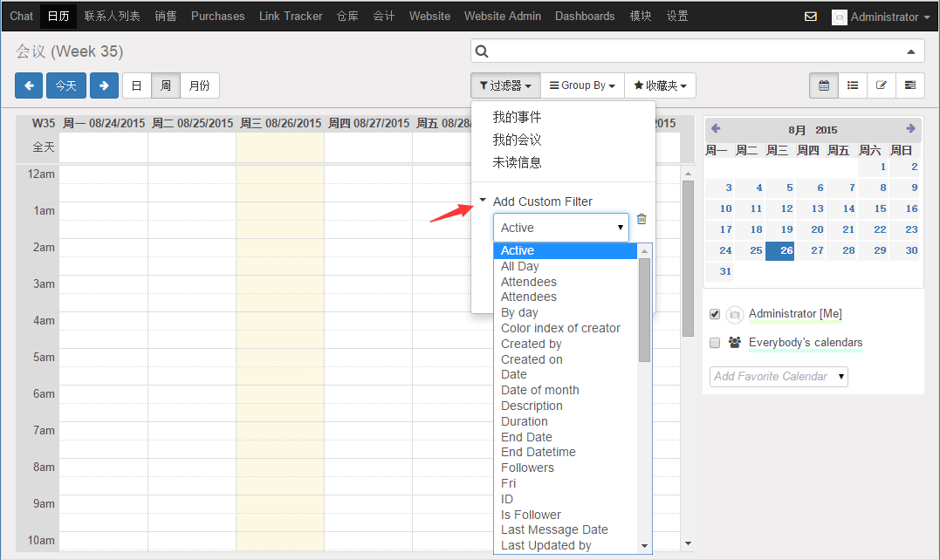Screen dimensions: 940x560
Task: Open the messages envelope icon
Action: click(x=811, y=17)
